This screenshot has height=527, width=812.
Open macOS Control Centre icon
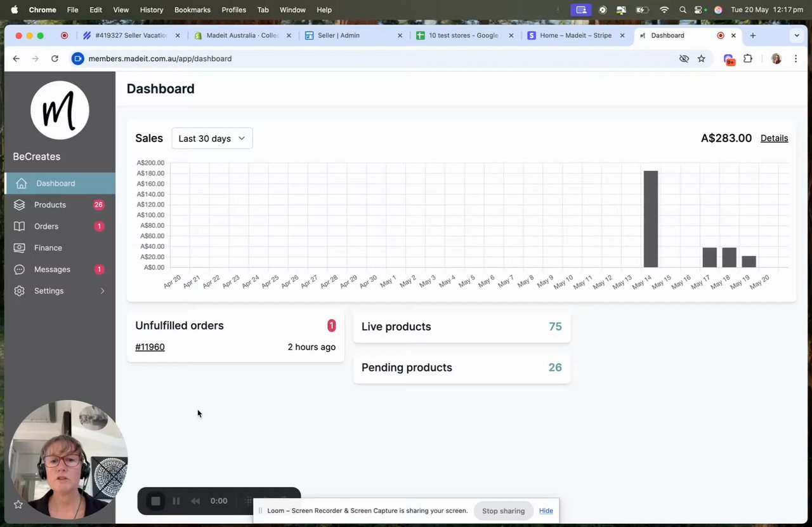click(x=699, y=10)
